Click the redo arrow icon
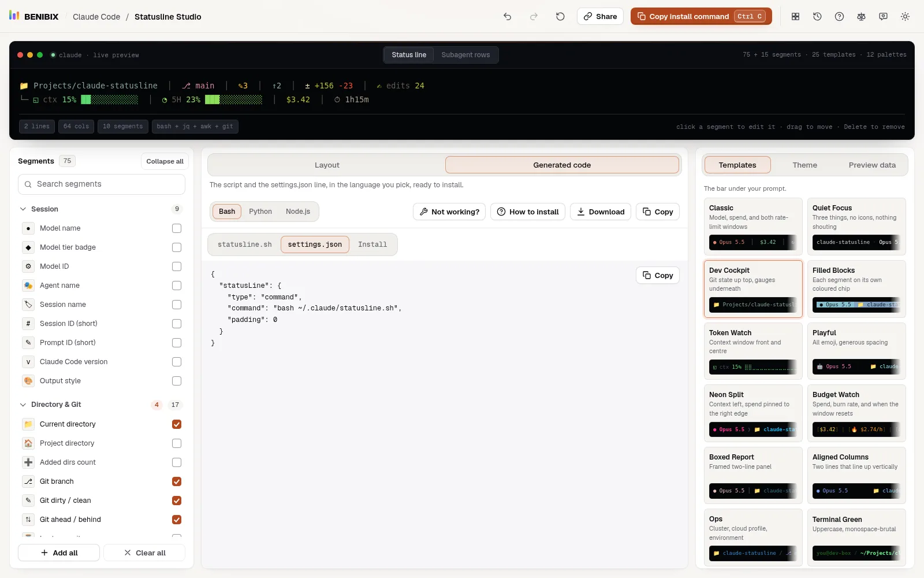This screenshot has height=578, width=924. (x=534, y=17)
